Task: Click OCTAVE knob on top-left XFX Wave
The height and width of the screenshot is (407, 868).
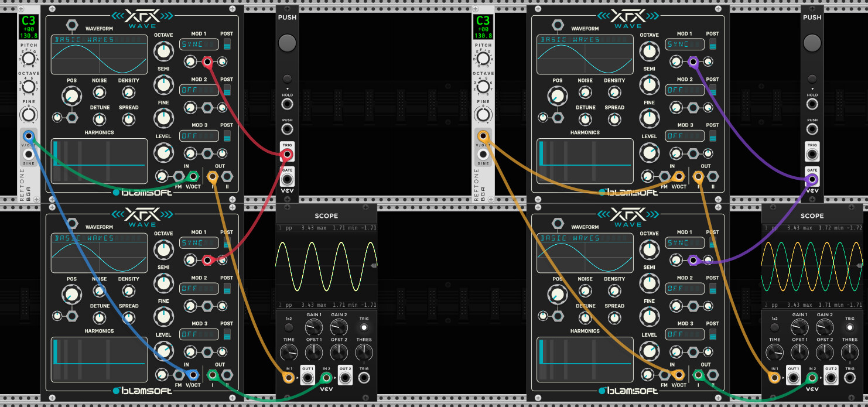Action: tap(163, 52)
